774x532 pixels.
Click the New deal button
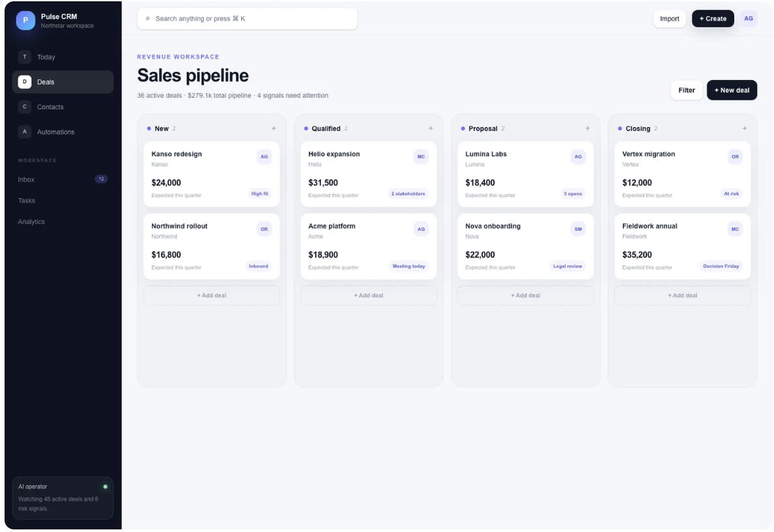[x=732, y=91]
